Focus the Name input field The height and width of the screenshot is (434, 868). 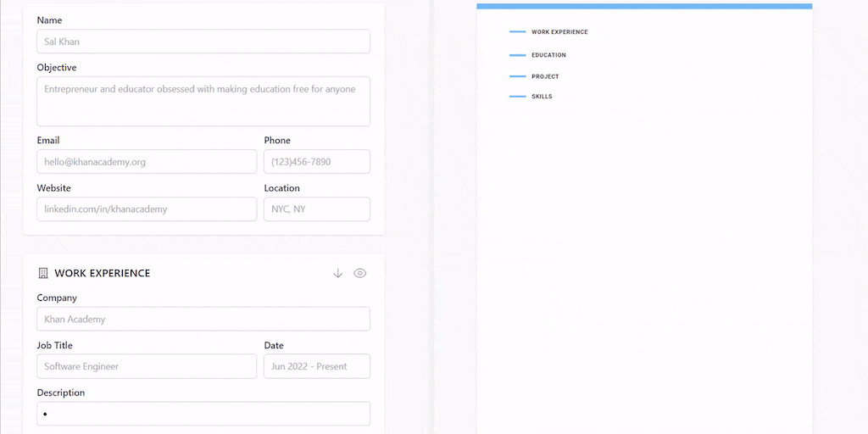[x=203, y=42]
